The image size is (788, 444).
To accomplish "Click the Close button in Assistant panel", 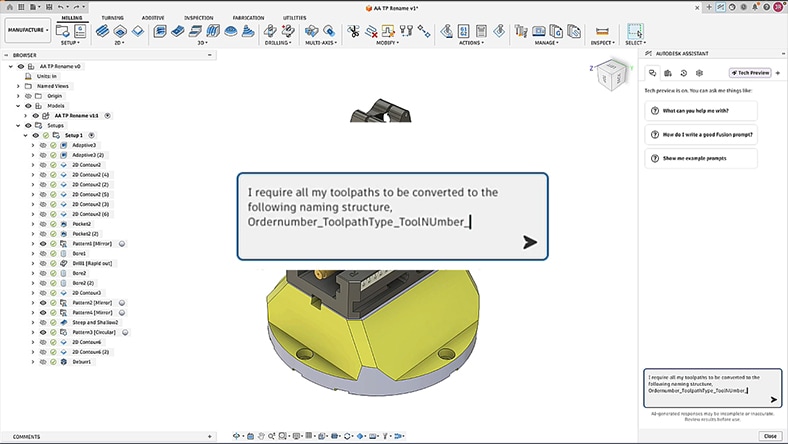I will click(x=770, y=436).
